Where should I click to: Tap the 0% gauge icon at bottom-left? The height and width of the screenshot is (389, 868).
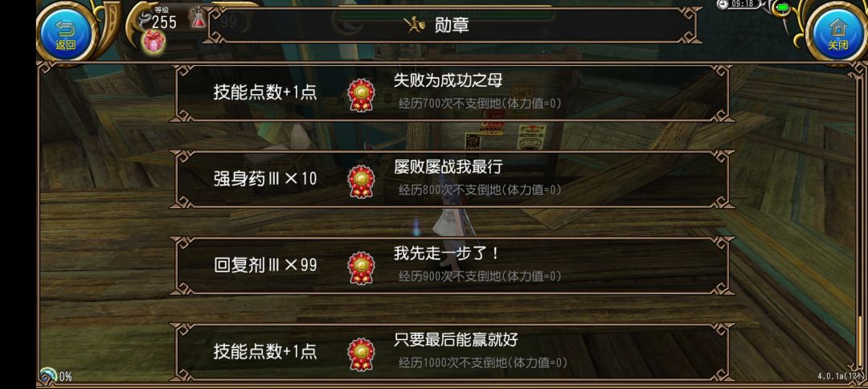click(x=48, y=376)
